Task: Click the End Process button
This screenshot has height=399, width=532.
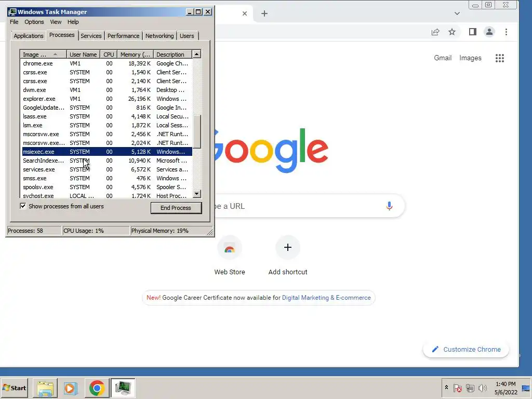Action: [x=176, y=208]
